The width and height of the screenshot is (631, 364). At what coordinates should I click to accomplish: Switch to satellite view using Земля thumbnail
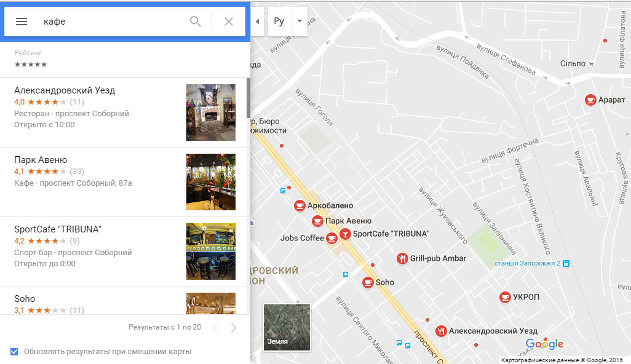287,328
